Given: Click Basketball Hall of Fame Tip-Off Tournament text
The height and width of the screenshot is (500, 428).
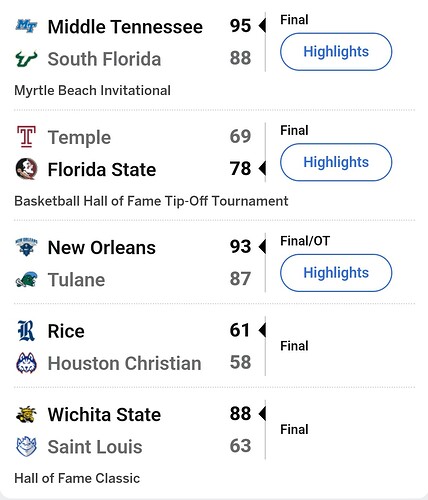Looking at the screenshot, I should 151,201.
